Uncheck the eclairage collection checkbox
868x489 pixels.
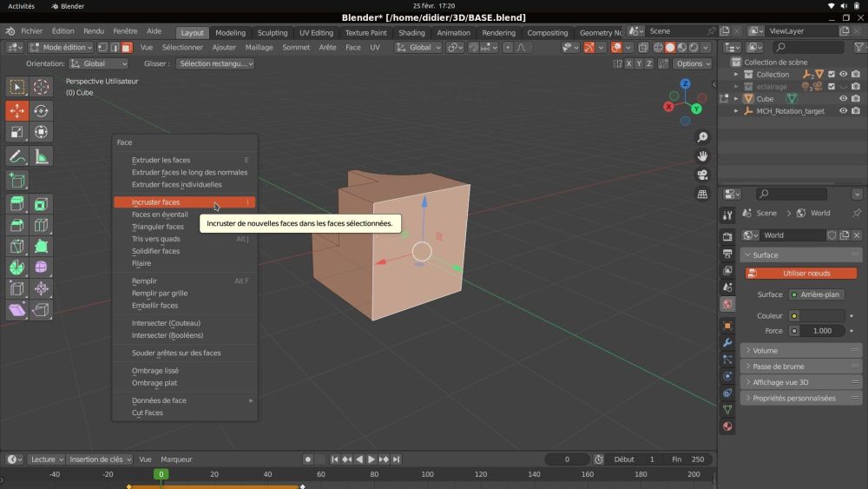click(832, 86)
